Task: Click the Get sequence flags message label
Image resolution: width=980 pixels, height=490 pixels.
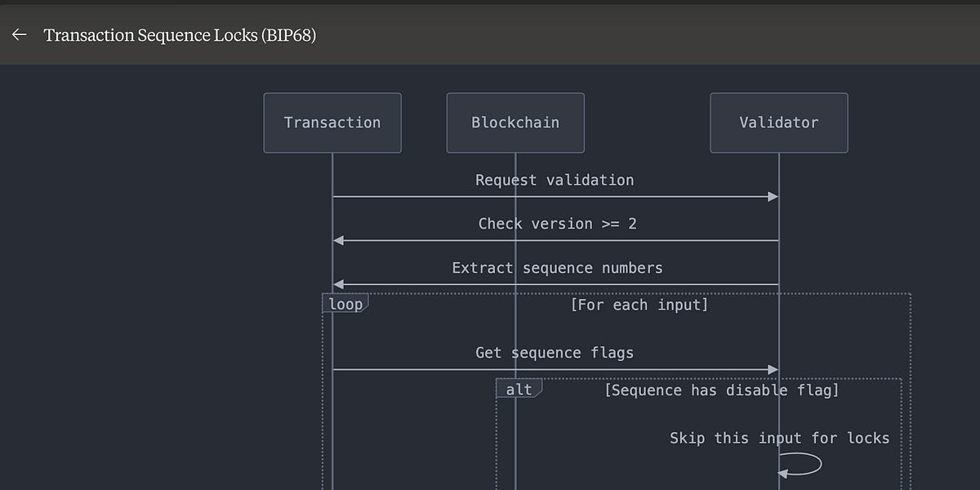Action: (555, 352)
